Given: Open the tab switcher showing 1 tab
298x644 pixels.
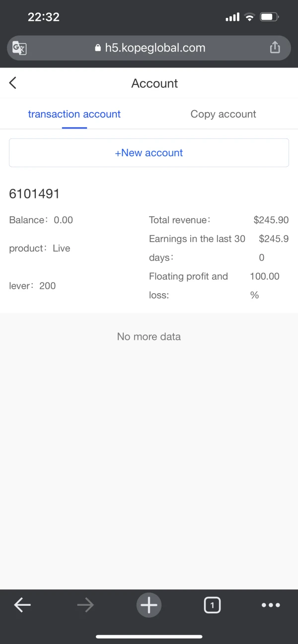Looking at the screenshot, I should pyautogui.click(x=212, y=605).
